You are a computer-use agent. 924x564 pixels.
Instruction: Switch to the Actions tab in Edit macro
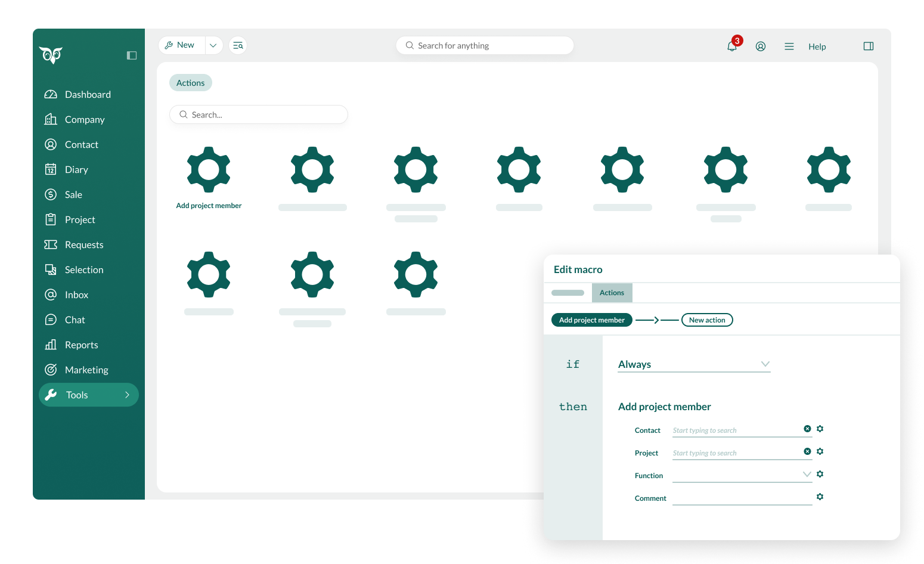612,293
